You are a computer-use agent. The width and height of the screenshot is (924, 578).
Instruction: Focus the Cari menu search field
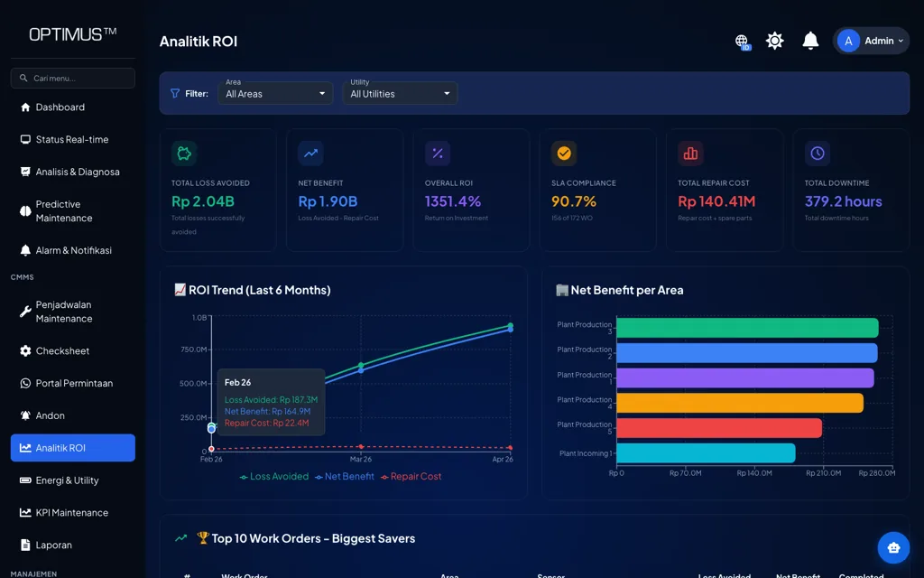[x=72, y=78]
